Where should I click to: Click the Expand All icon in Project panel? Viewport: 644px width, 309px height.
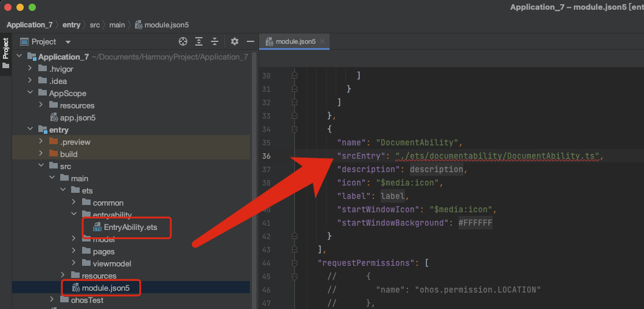click(199, 41)
